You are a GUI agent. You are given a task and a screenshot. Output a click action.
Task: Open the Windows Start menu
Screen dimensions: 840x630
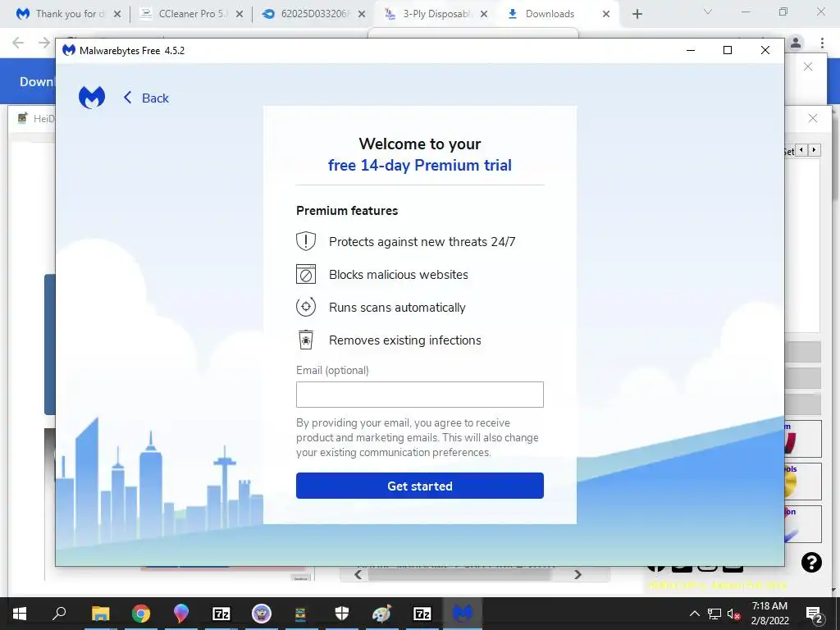[20, 614]
